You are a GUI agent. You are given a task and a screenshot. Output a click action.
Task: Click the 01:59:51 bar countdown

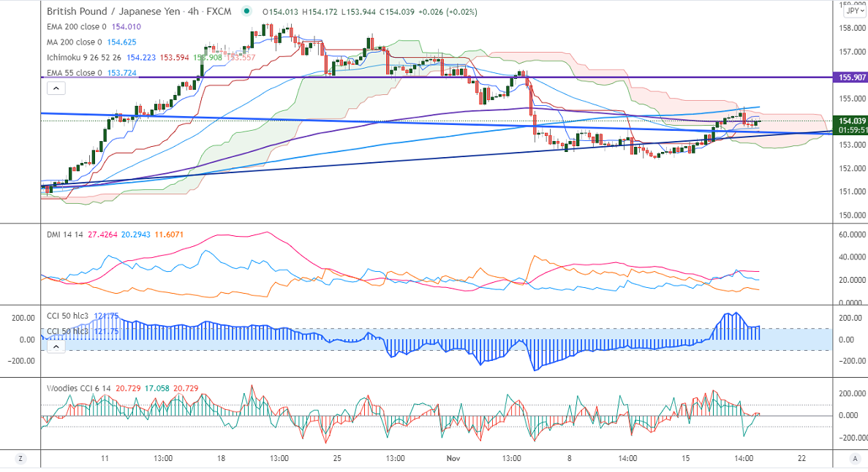851,130
